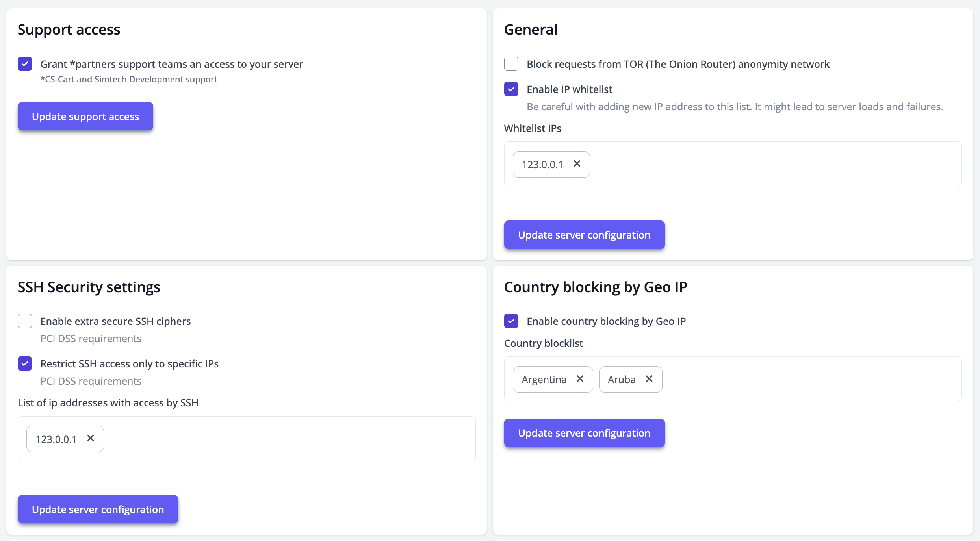Open the Country blocklist selection field
The width and height of the screenshot is (980, 541).
807,379
